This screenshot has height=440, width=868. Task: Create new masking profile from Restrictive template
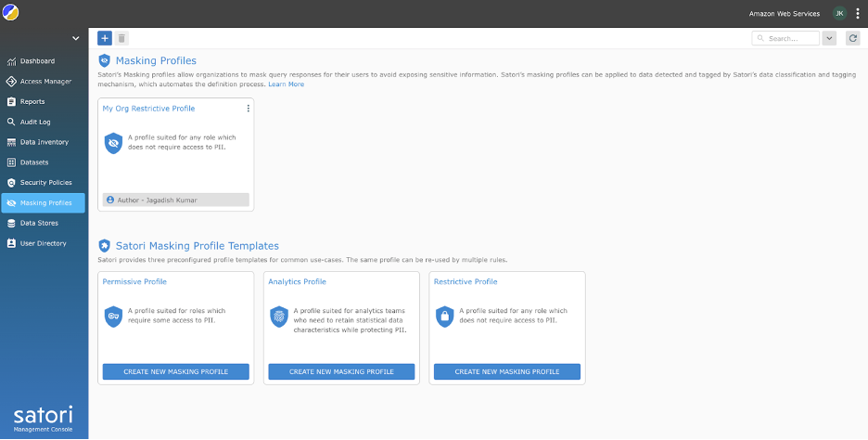pos(507,372)
